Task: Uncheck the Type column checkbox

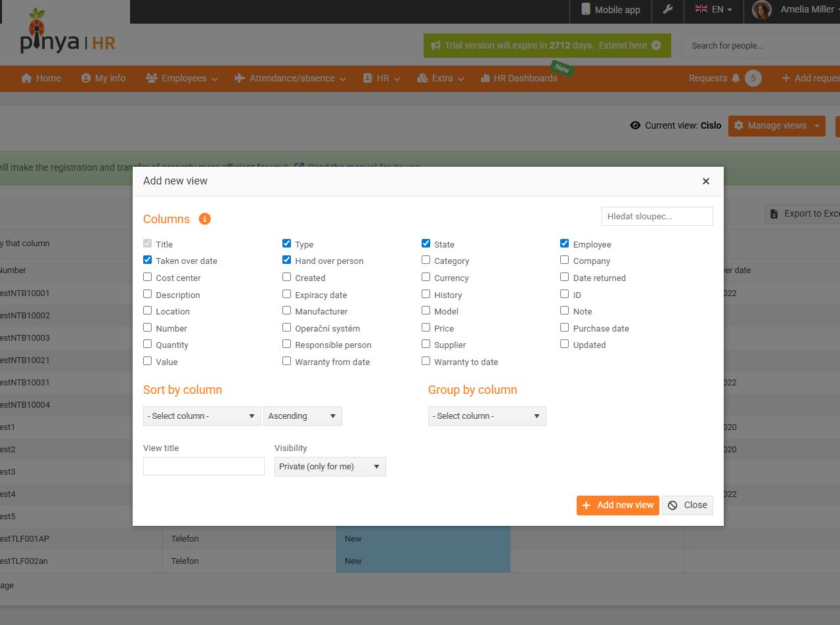Action: 286,244
